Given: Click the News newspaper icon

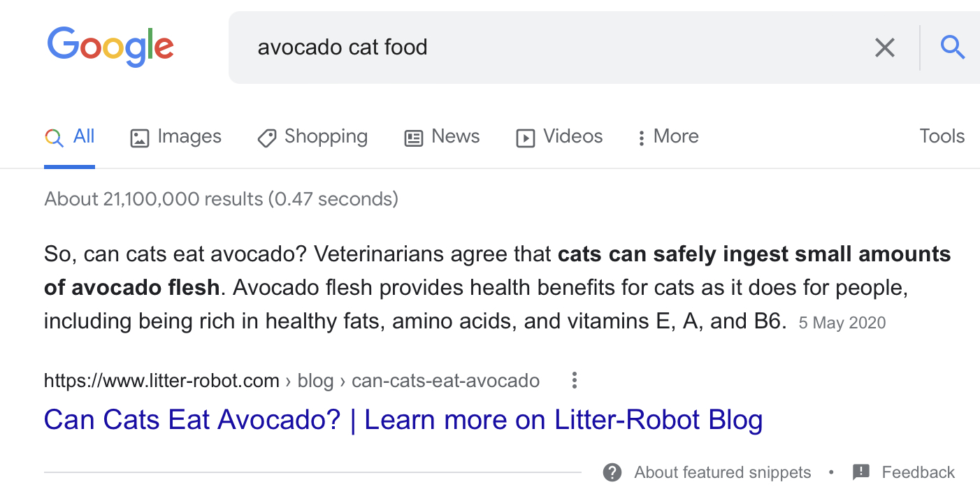Looking at the screenshot, I should pyautogui.click(x=414, y=138).
